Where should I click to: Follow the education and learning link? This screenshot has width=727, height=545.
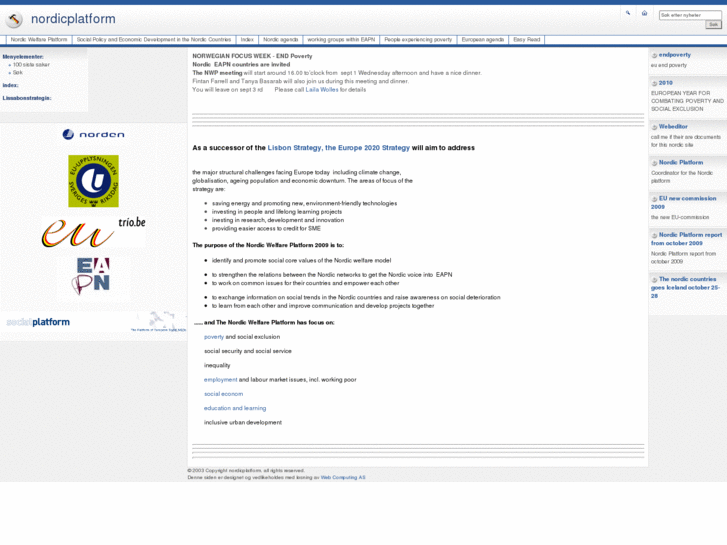235,409
